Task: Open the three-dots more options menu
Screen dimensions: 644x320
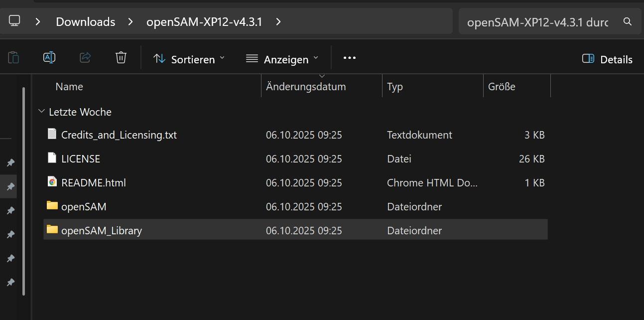Action: point(350,58)
